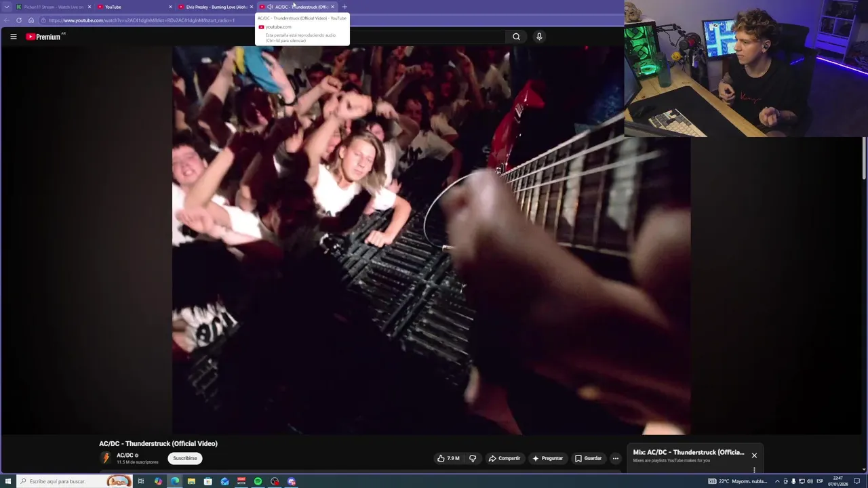The image size is (868, 488).
Task: Click the YouTube search magnifier button
Action: click(x=516, y=37)
